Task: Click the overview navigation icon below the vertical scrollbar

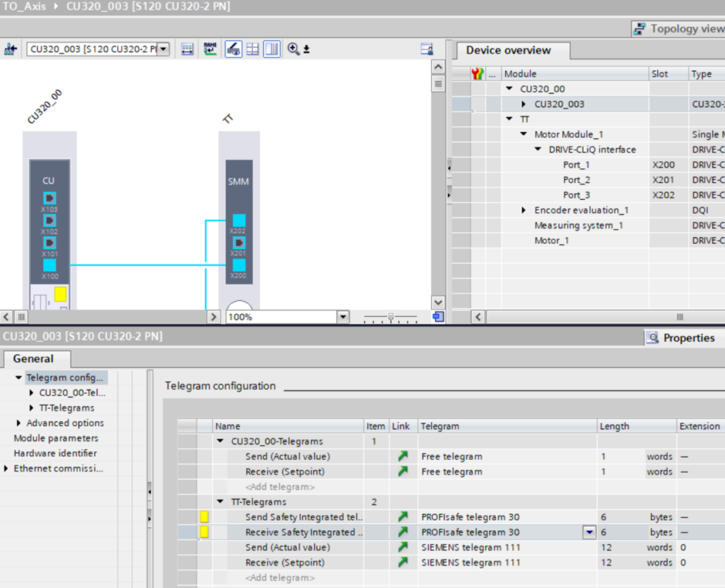Action: click(438, 316)
